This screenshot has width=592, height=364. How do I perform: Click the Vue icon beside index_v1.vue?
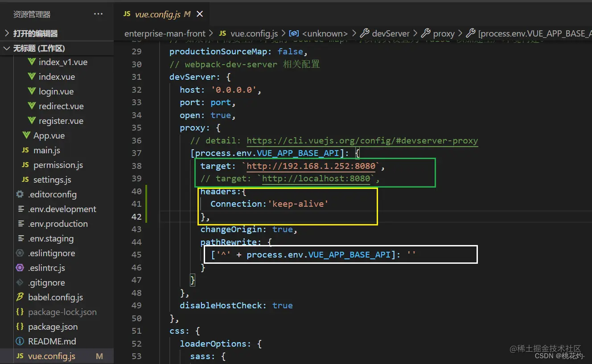(31, 62)
